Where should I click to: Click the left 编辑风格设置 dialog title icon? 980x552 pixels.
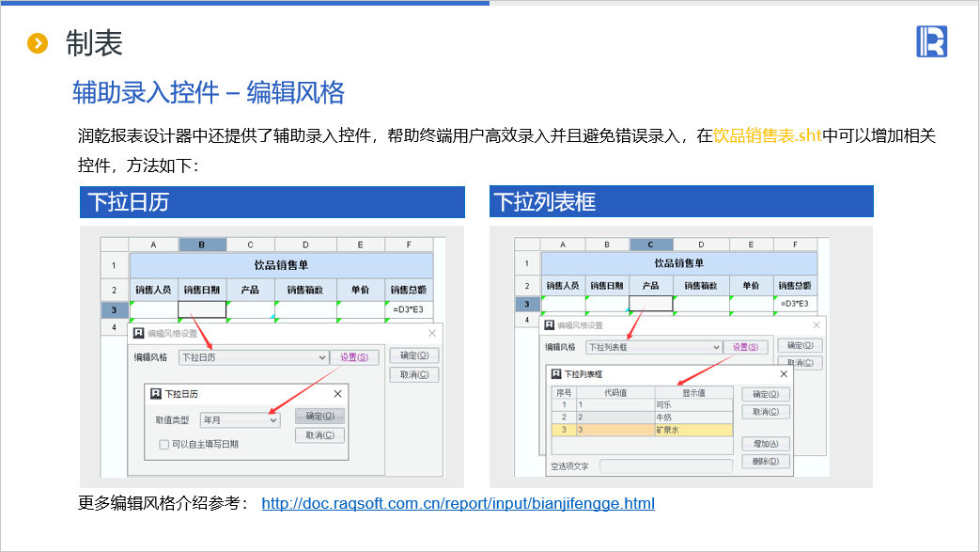point(139,333)
